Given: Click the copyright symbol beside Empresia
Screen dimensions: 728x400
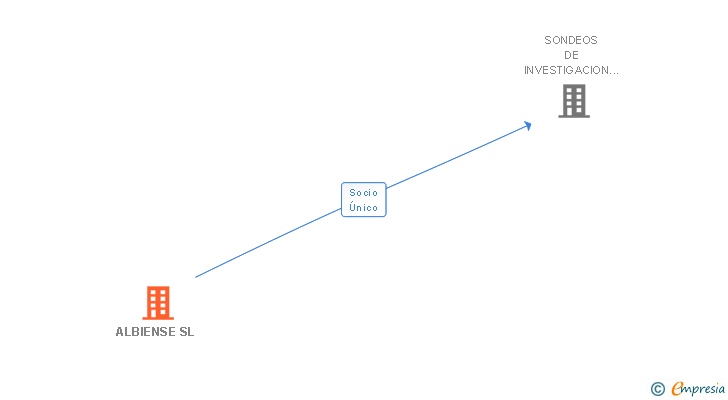Looking at the screenshot, I should coord(657,389).
